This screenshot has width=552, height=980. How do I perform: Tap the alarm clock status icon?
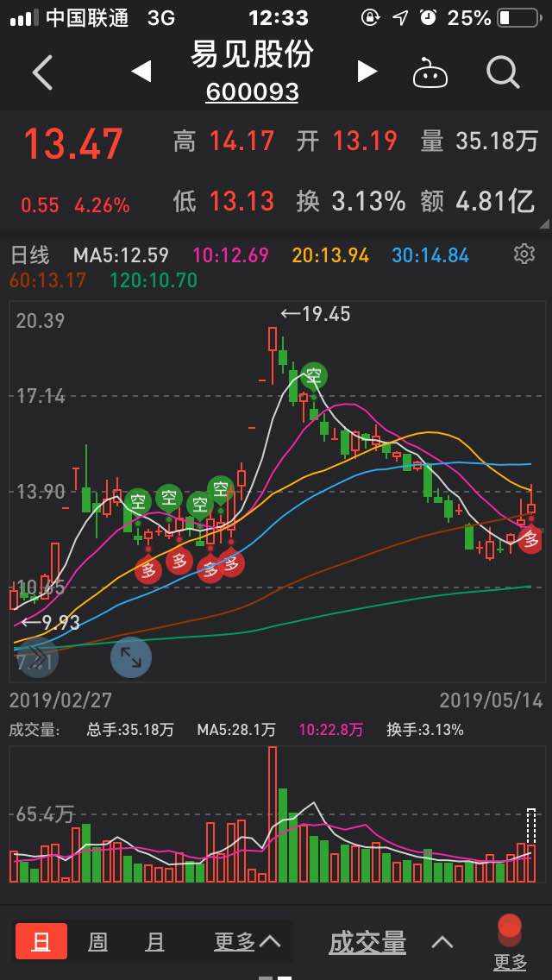428,17
